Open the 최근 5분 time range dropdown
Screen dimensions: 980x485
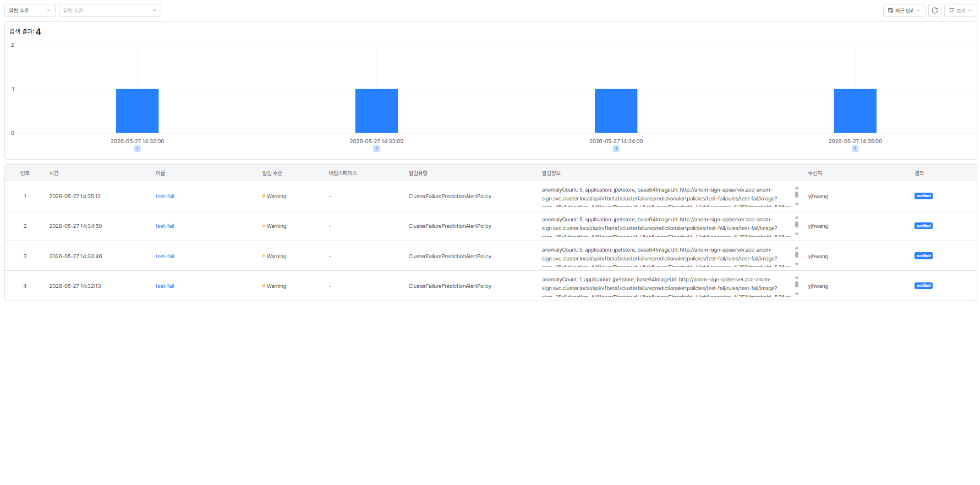click(904, 10)
